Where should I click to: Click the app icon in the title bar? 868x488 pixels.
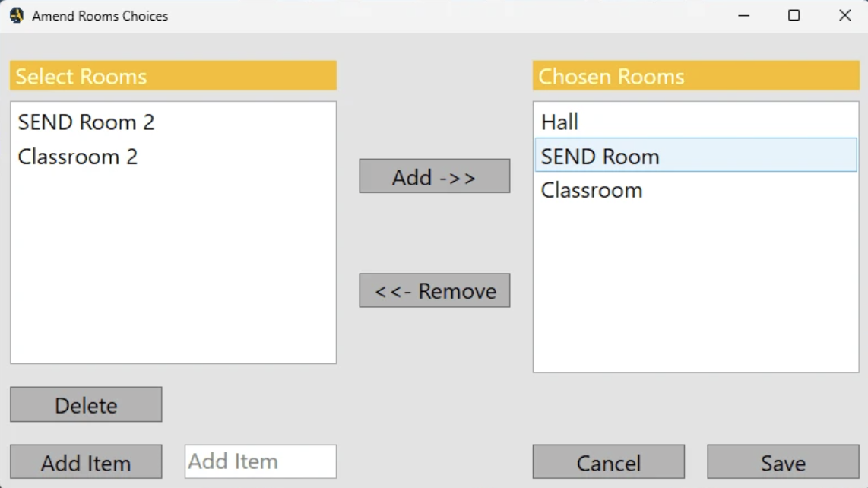point(16,15)
